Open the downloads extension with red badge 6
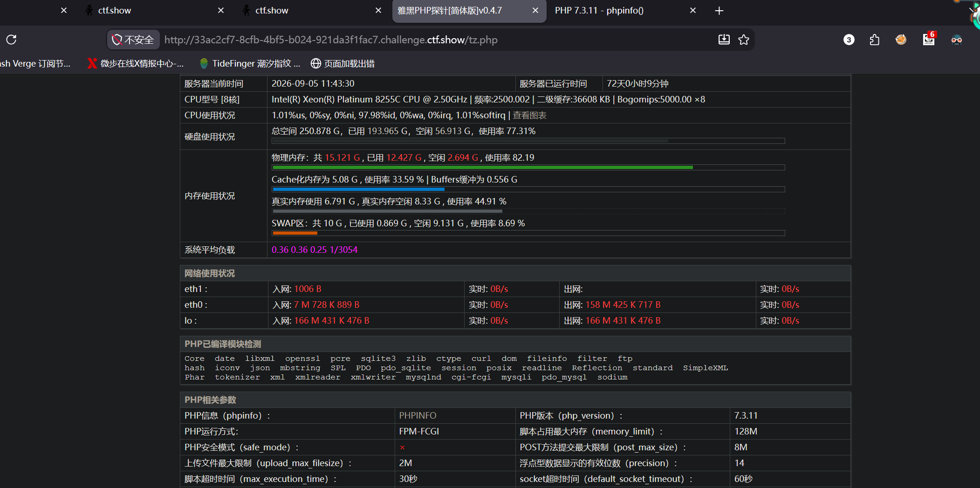Viewport: 980px width, 488px height. click(x=929, y=39)
